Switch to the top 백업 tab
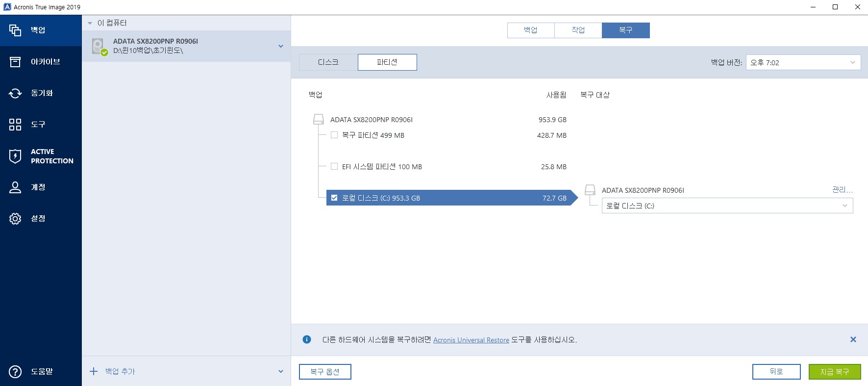868x386 pixels. click(531, 30)
